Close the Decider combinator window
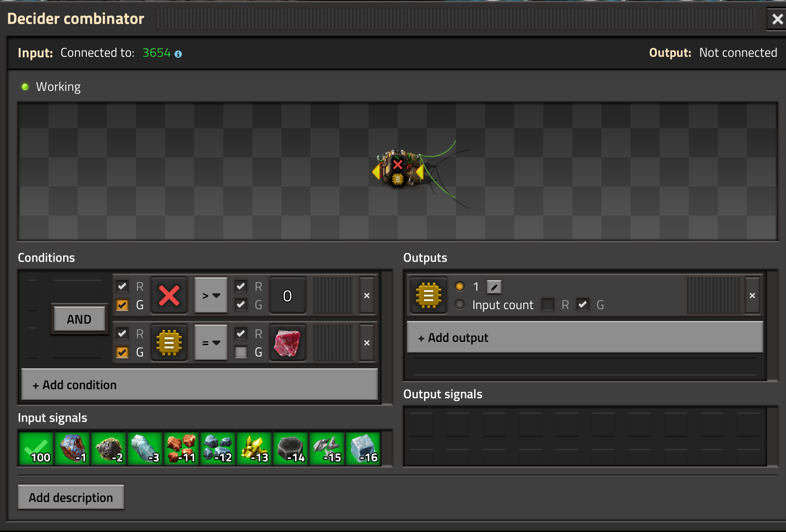The height and width of the screenshot is (532, 786). (x=777, y=19)
